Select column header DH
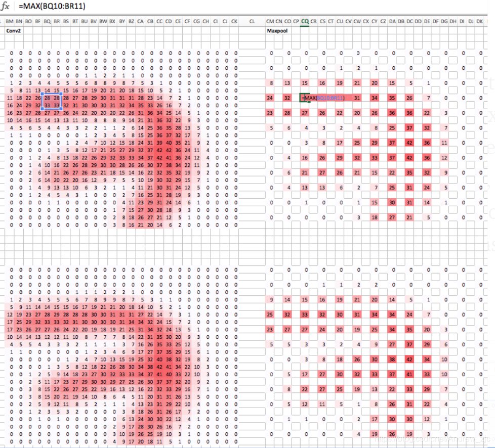Screen dimensions: 495x448 pos(453,21)
